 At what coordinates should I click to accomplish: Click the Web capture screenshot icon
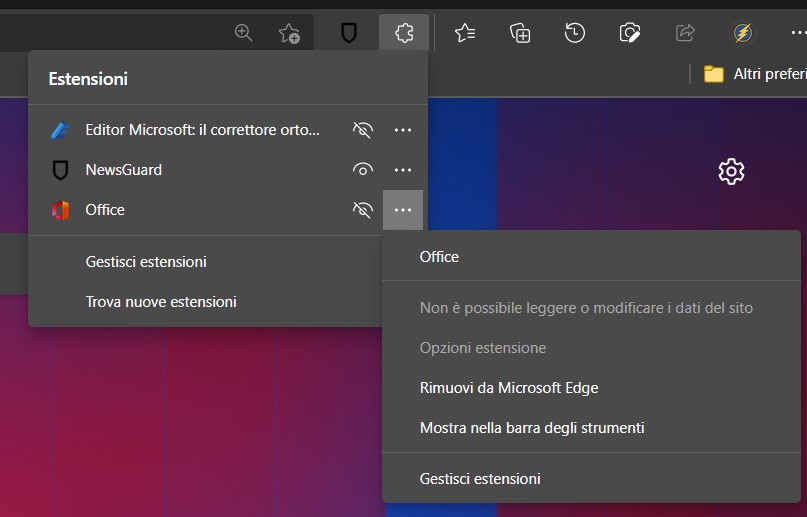point(629,33)
